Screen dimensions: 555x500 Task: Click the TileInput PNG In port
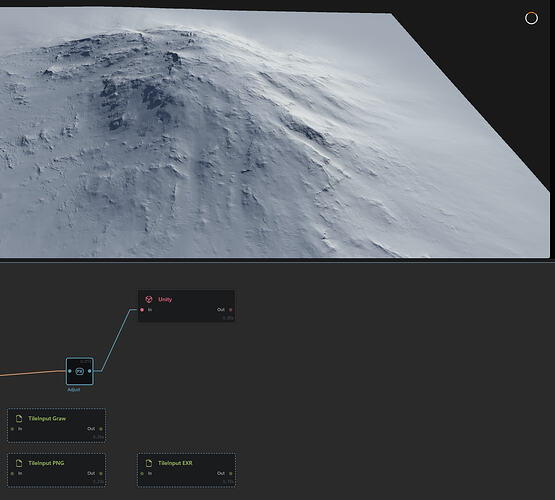pos(12,473)
